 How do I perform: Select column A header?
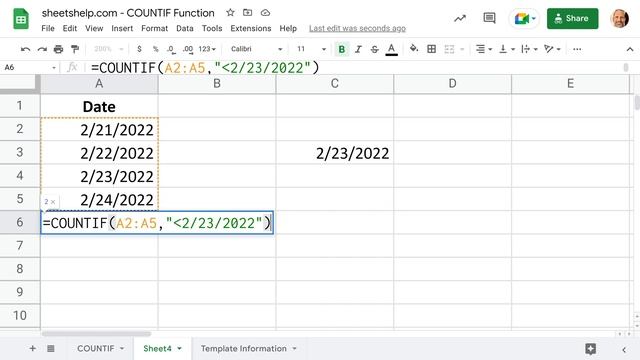click(x=99, y=84)
